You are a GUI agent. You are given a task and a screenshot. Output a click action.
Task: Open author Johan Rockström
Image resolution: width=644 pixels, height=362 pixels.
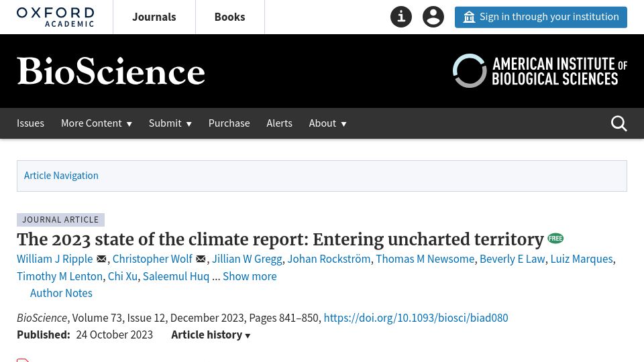coord(329,259)
